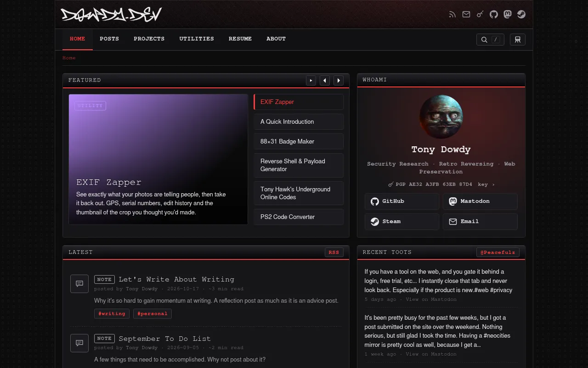Select Reverse Shell & Payload Generator item
This screenshot has width=588, height=368.
coord(299,165)
